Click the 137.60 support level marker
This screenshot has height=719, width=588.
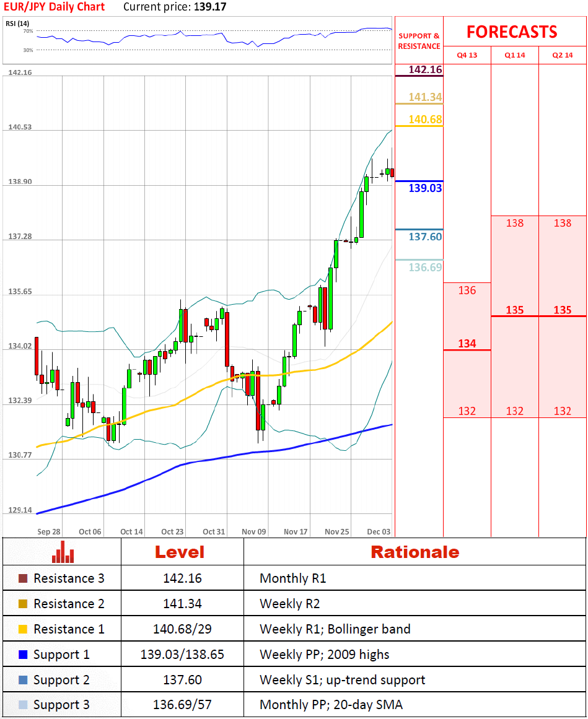coord(425,237)
